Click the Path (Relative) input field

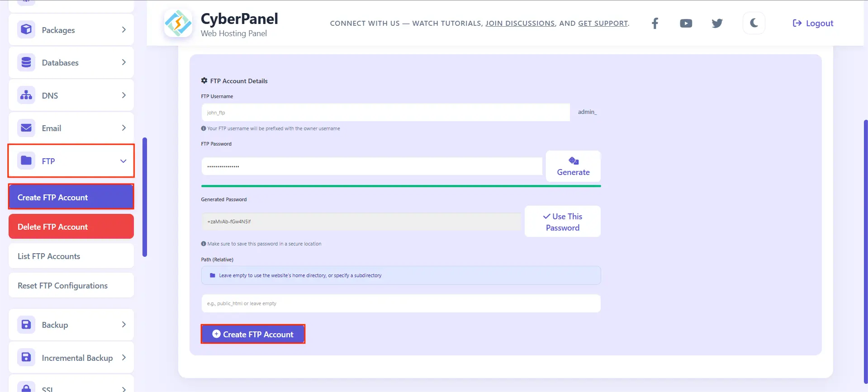401,303
